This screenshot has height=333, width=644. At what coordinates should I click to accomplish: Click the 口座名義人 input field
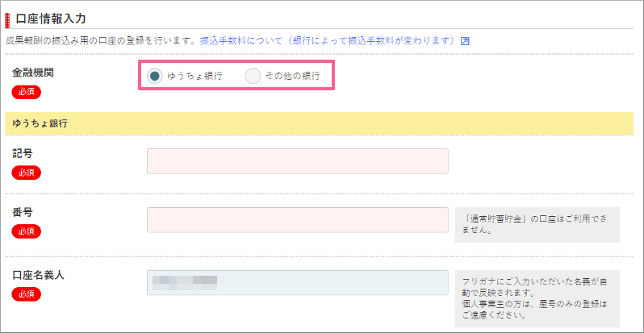click(298, 282)
